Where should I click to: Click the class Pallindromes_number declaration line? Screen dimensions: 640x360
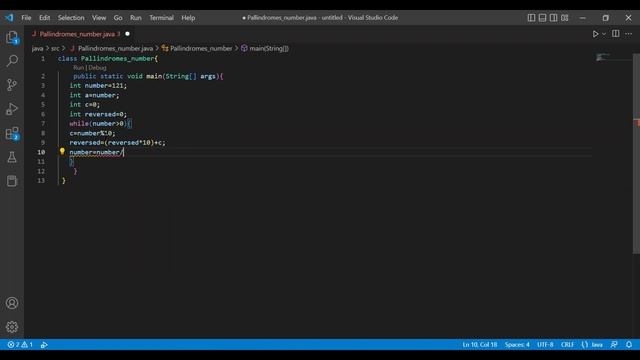click(x=108, y=58)
